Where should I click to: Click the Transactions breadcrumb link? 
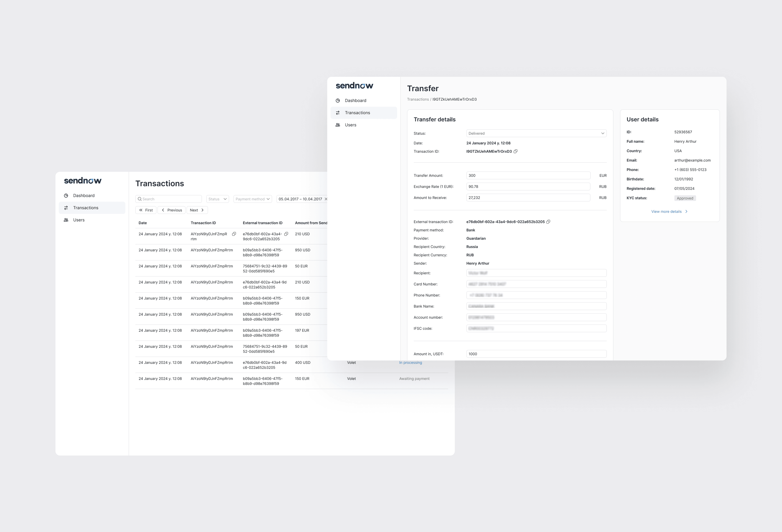point(418,99)
